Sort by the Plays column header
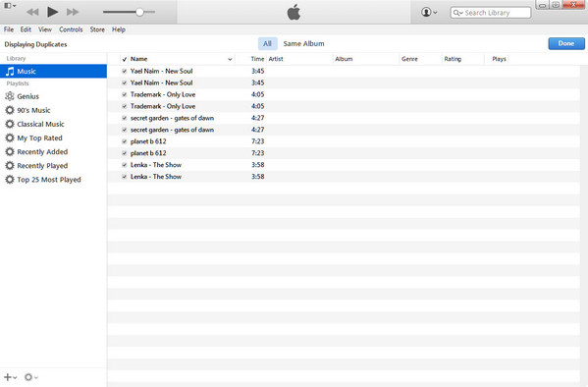The width and height of the screenshot is (588, 387). tap(499, 59)
